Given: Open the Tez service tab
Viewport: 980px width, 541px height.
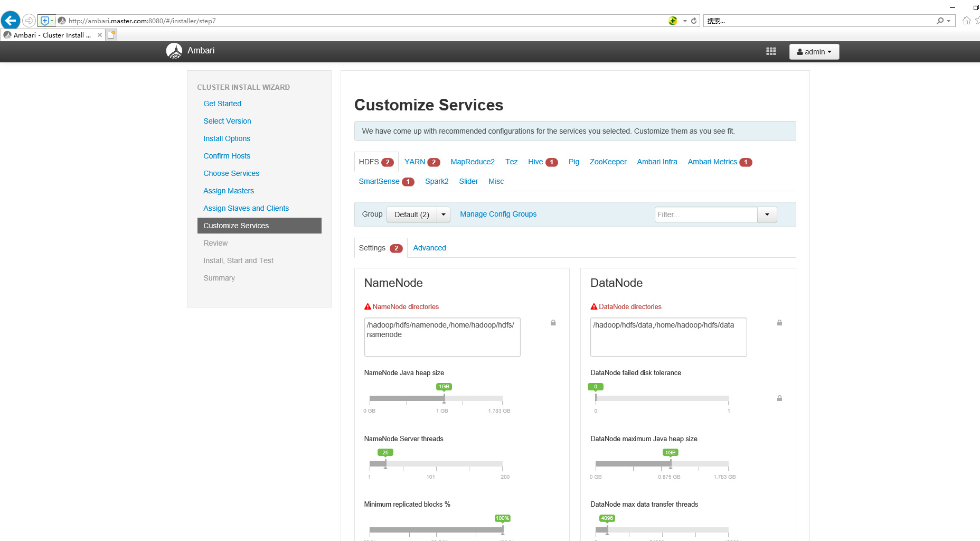Looking at the screenshot, I should tap(511, 162).
